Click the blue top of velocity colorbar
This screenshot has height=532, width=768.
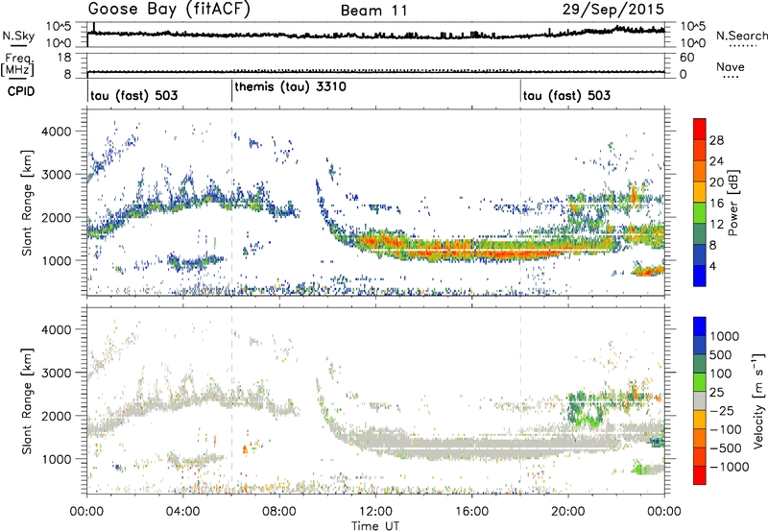[700, 326]
